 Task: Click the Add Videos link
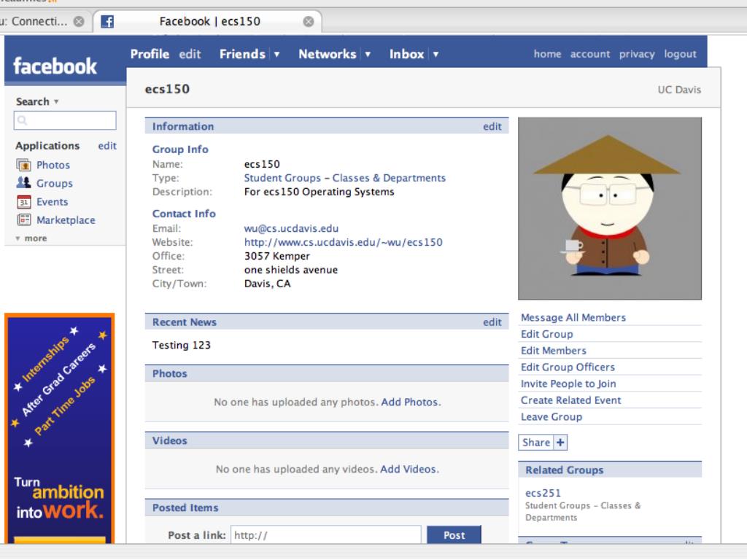coord(409,470)
